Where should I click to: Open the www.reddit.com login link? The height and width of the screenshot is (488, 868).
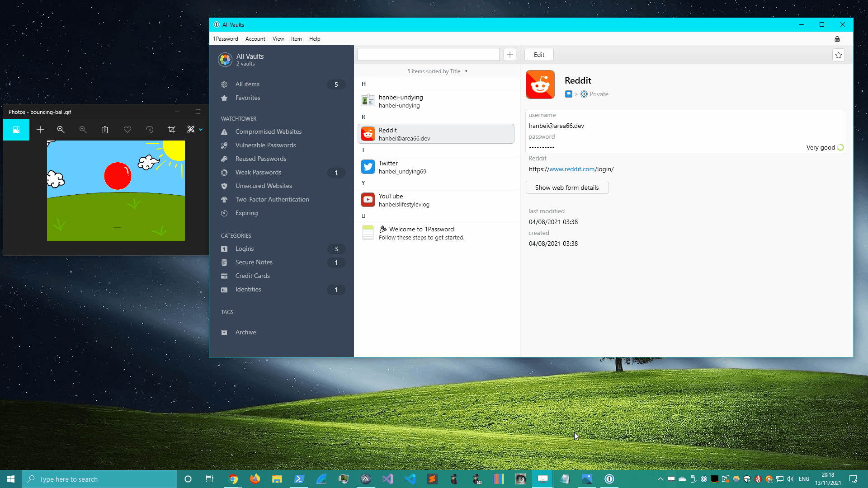pos(571,169)
